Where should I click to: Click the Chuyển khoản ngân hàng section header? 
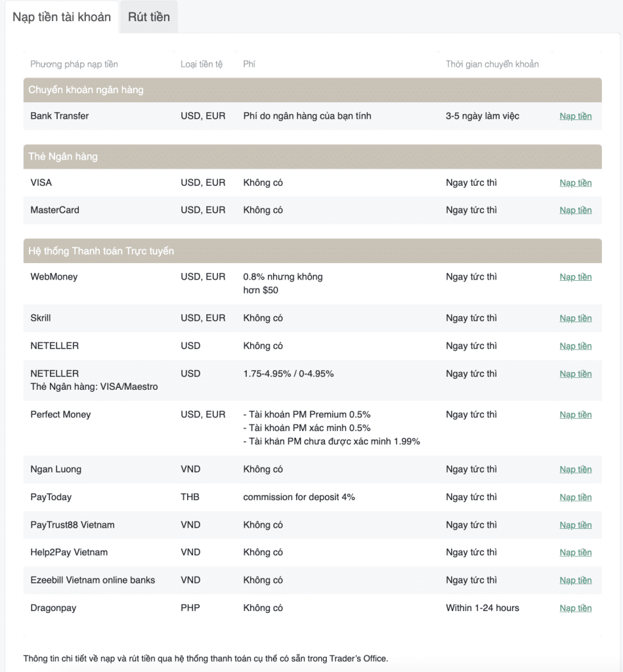pyautogui.click(x=86, y=90)
